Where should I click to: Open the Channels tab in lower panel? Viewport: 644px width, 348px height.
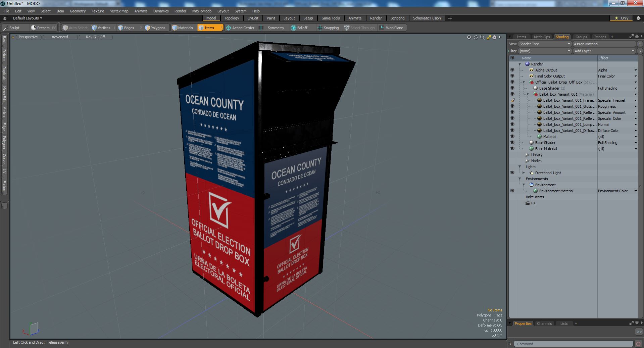[544, 324]
